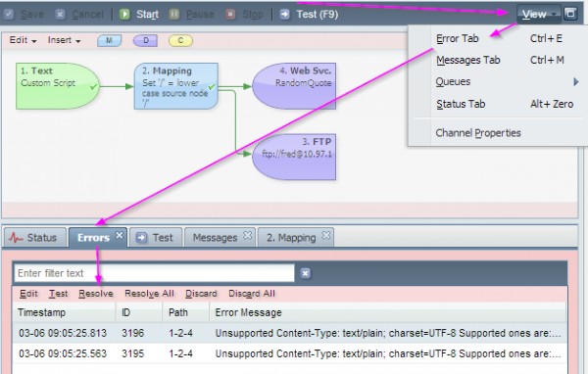The width and height of the screenshot is (588, 374).
Task: Click the window restore icon next to View
Action: pyautogui.click(x=570, y=14)
